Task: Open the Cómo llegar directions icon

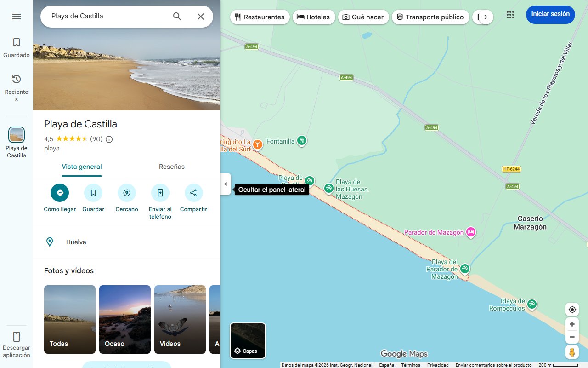Action: click(59, 192)
